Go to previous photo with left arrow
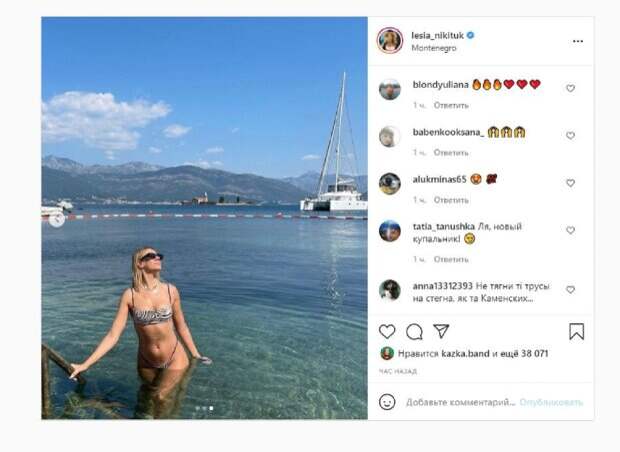This screenshot has width=620, height=452. tap(57, 219)
